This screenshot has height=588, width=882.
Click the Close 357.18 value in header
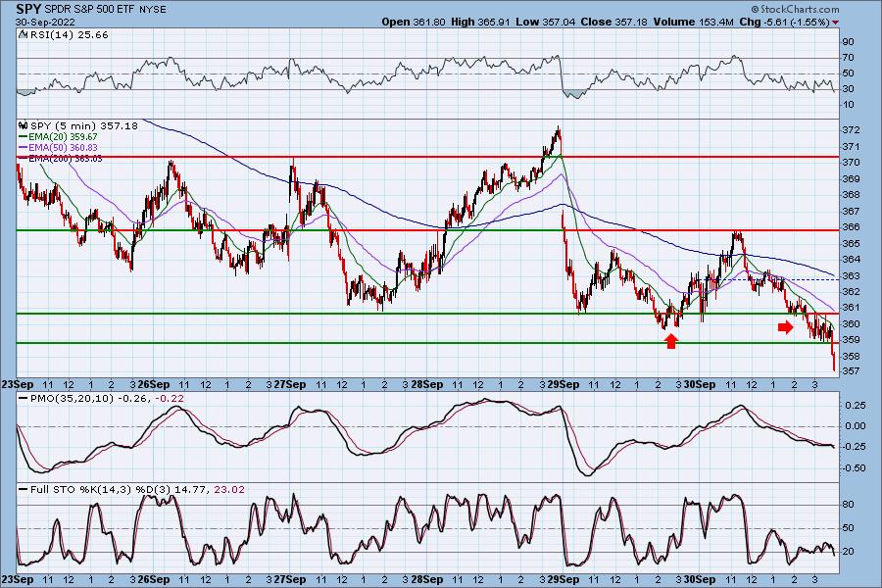[613, 22]
